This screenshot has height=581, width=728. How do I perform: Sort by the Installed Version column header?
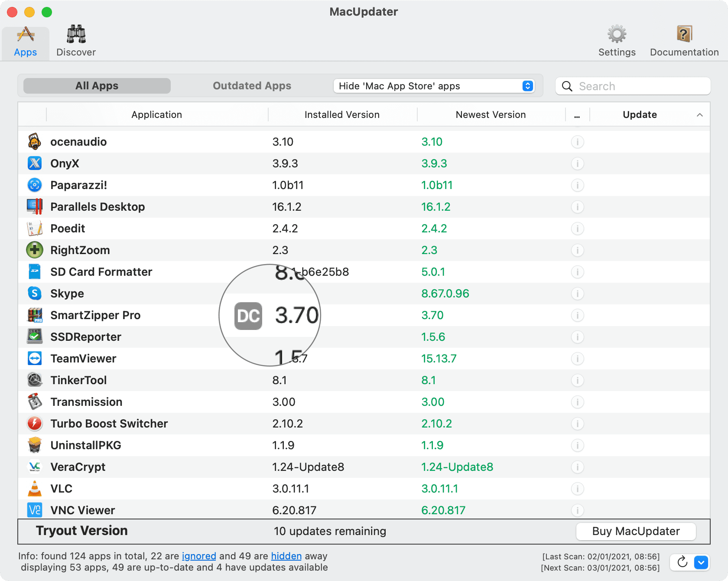point(342,114)
